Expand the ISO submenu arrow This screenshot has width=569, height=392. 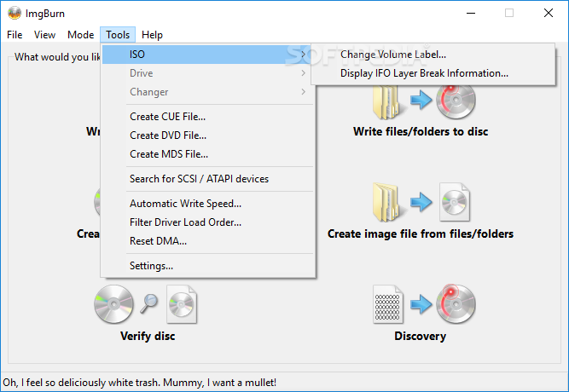click(x=304, y=55)
